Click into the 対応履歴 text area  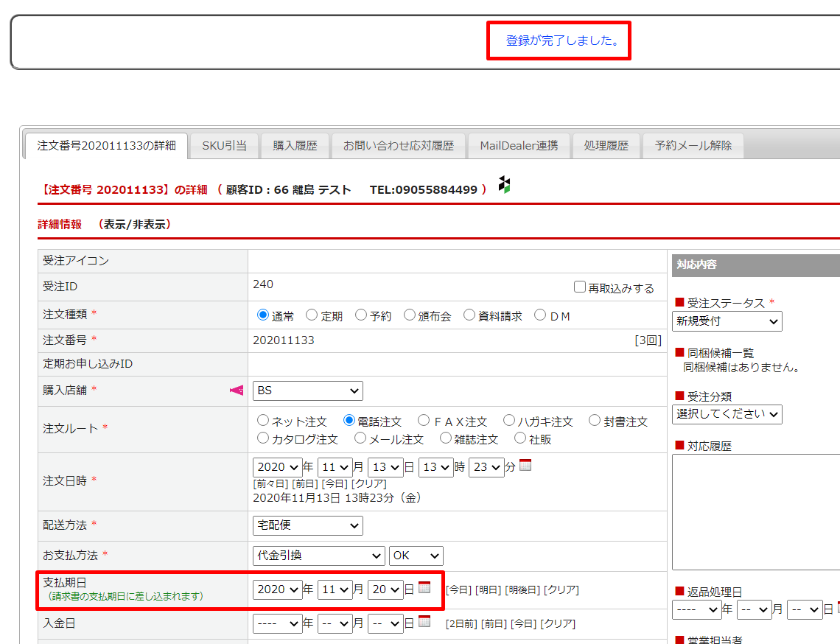[755, 511]
